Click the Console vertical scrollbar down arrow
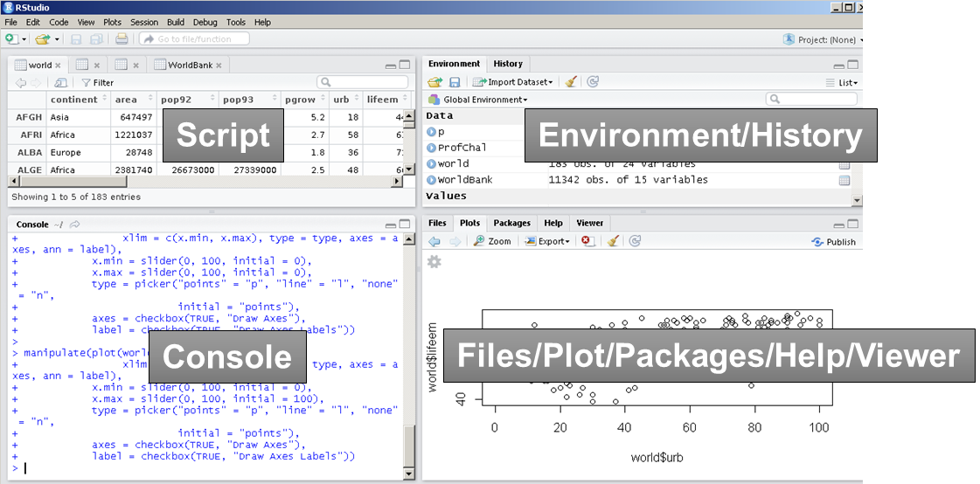 [409, 474]
